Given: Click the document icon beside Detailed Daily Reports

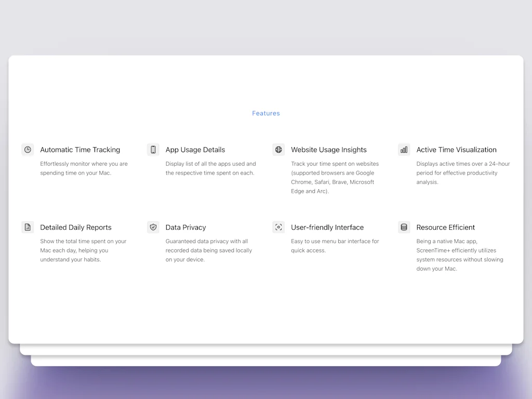Looking at the screenshot, I should click(x=28, y=228).
